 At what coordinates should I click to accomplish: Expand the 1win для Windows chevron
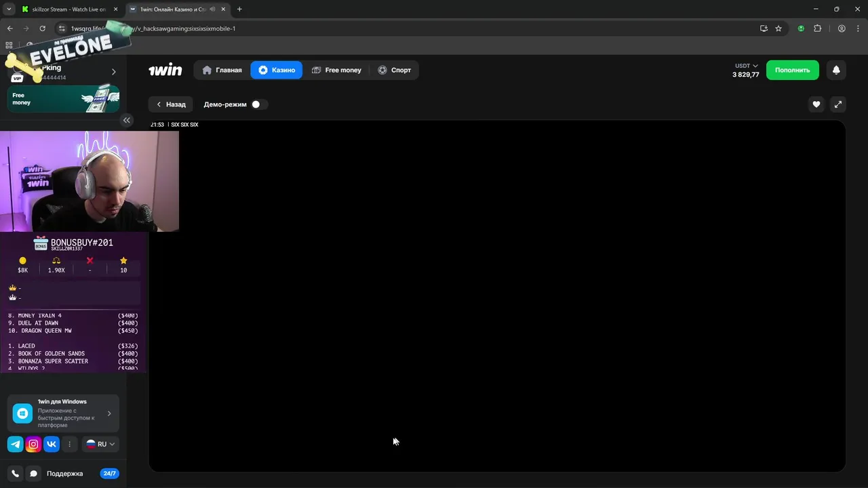tap(109, 413)
